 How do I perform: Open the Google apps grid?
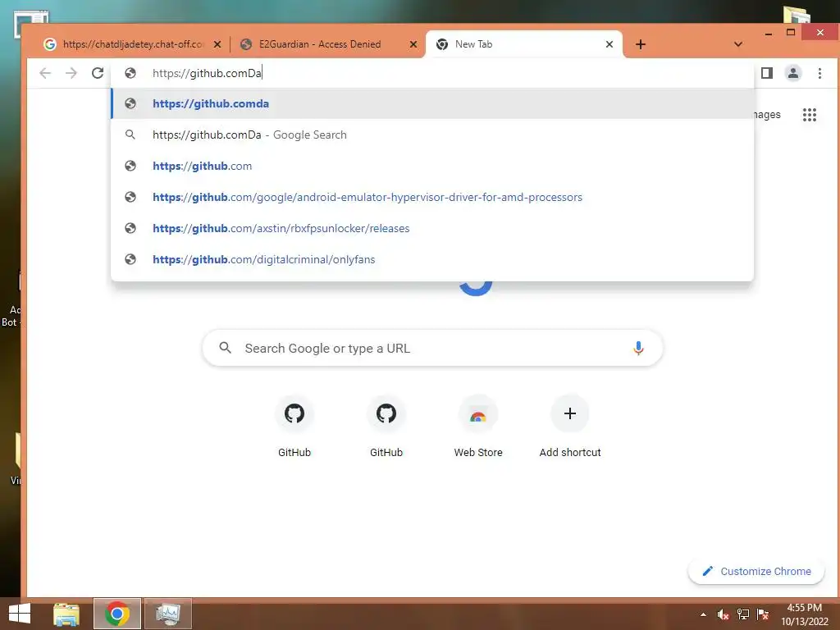coord(810,115)
